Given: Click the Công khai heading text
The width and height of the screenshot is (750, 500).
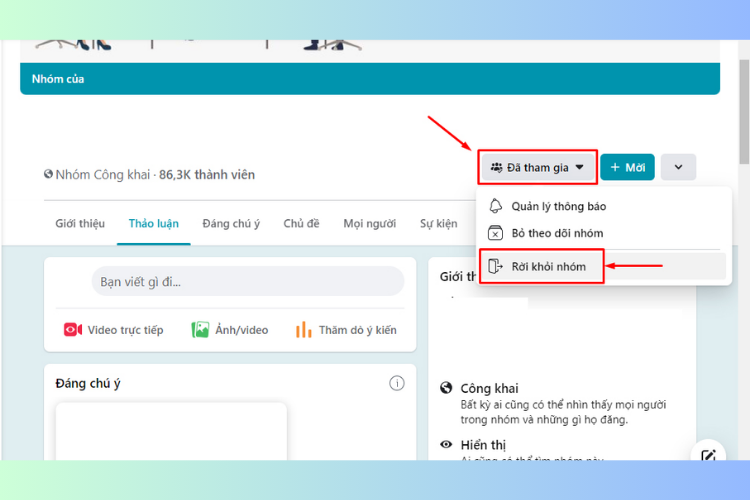Looking at the screenshot, I should point(489,388).
